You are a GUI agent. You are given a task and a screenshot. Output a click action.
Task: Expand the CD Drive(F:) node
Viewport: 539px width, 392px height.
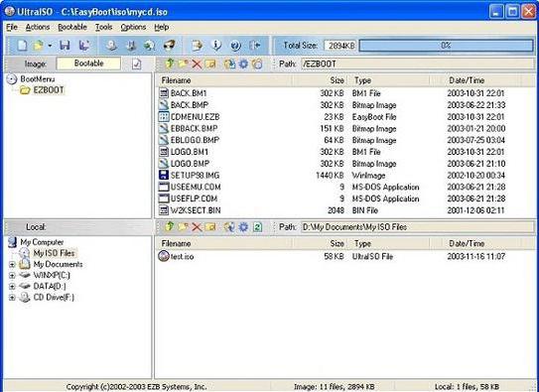(x=12, y=298)
